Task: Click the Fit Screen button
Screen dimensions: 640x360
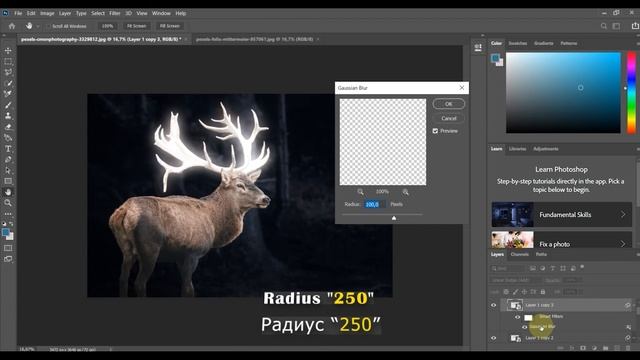Action: [x=136, y=26]
